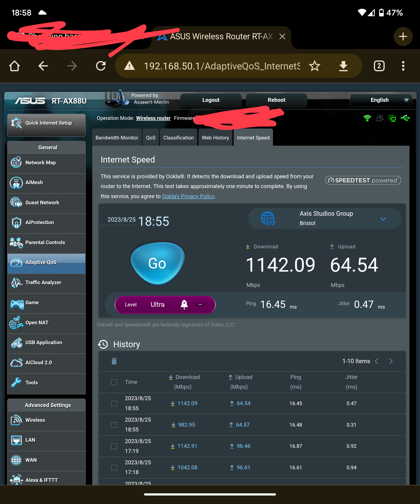This screenshot has width=420, height=504.
Task: Tap the browser forward arrow
Action: tap(72, 66)
